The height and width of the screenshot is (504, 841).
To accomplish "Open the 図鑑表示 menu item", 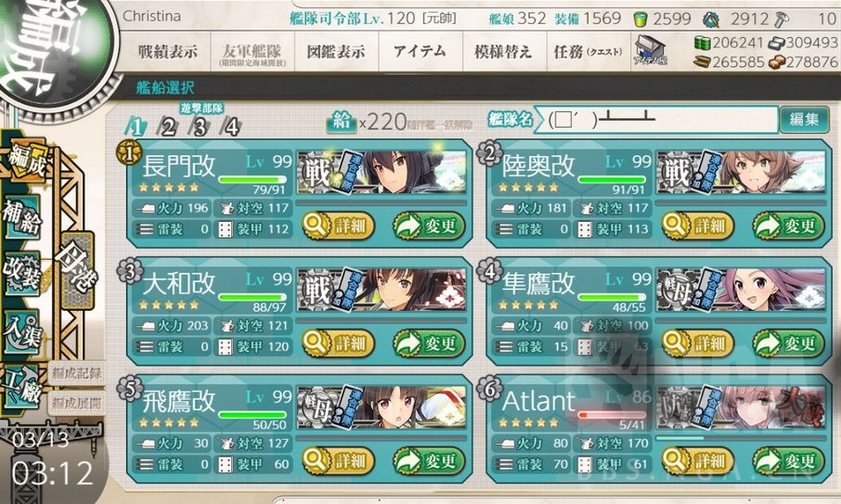I will [336, 52].
